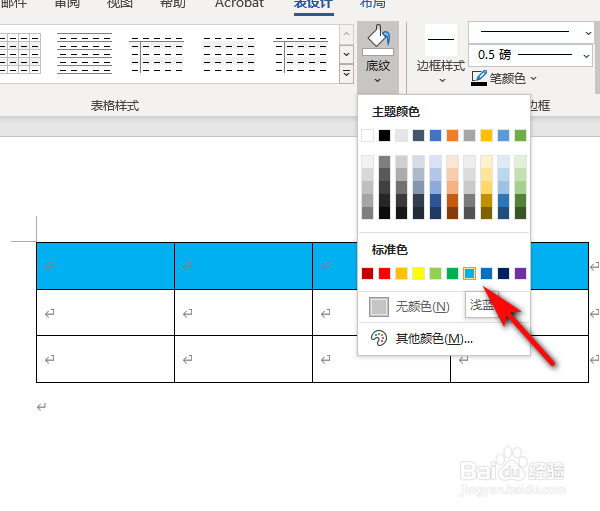Screen dimensions: 600x511
Task: Select the grid table style thumbnail
Action: [x=20, y=53]
